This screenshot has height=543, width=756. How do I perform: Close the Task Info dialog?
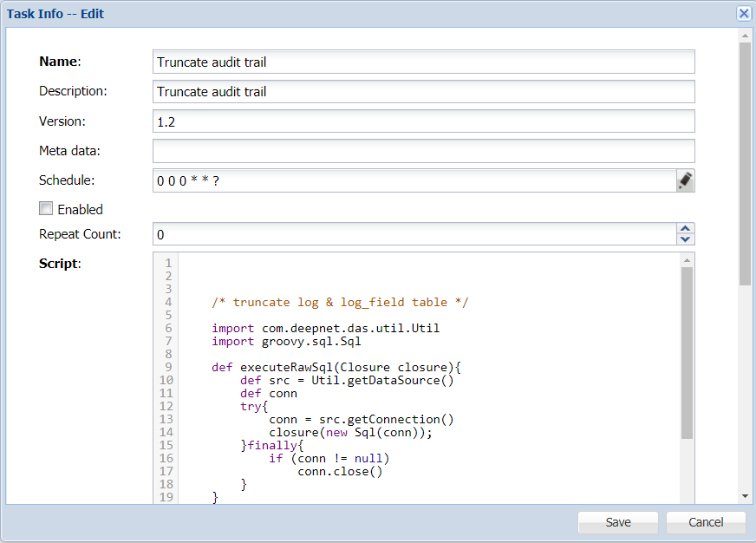[743, 14]
